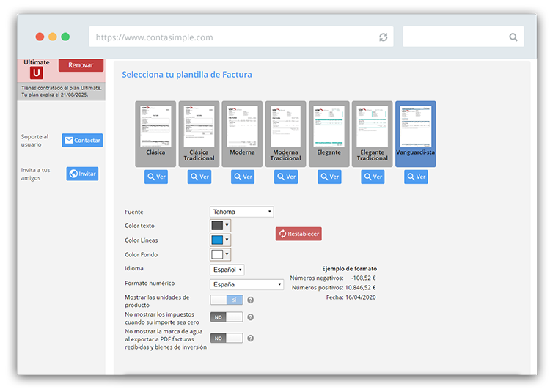Expand the Color Fondo picker arrow
This screenshot has height=392, width=550.
click(x=227, y=254)
